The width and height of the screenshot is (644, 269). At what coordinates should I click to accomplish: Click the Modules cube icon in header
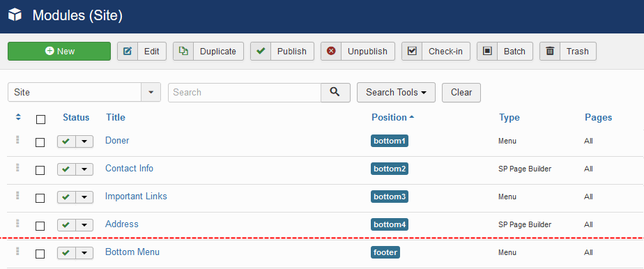click(x=15, y=15)
